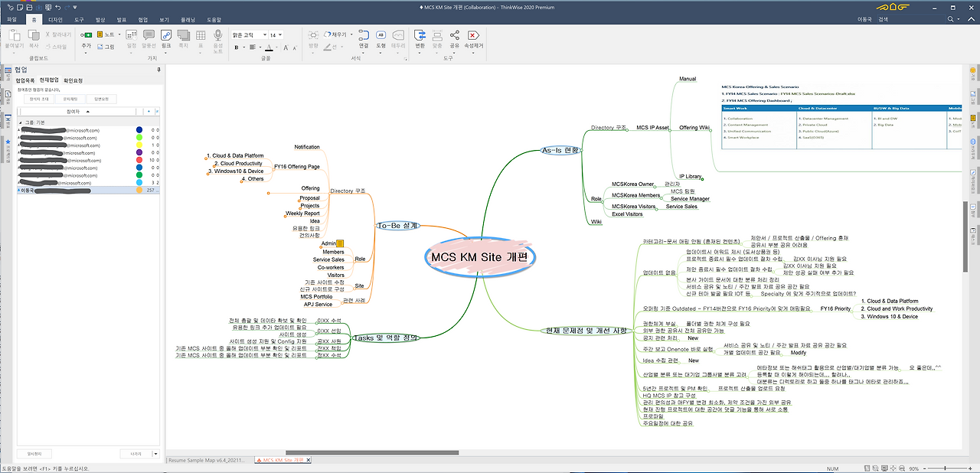Switch to the 협업 ribbon tab
Screen dimensions: 980x473
point(143,18)
